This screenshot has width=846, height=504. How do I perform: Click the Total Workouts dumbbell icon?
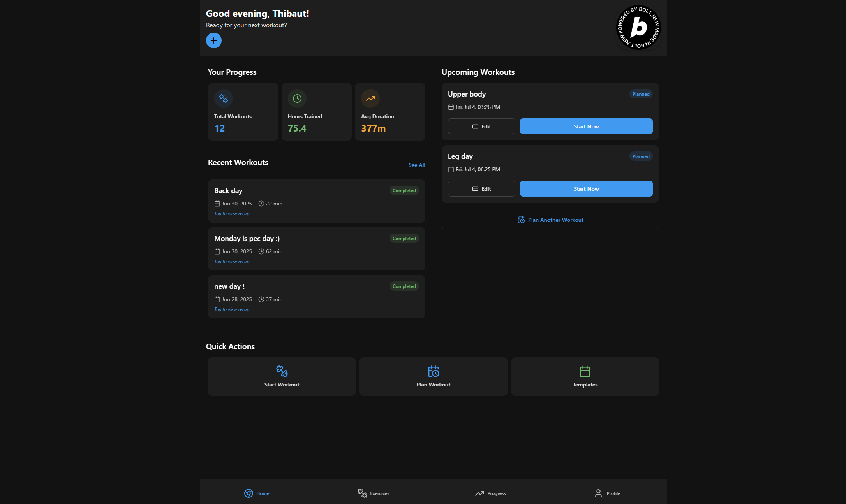pos(224,98)
